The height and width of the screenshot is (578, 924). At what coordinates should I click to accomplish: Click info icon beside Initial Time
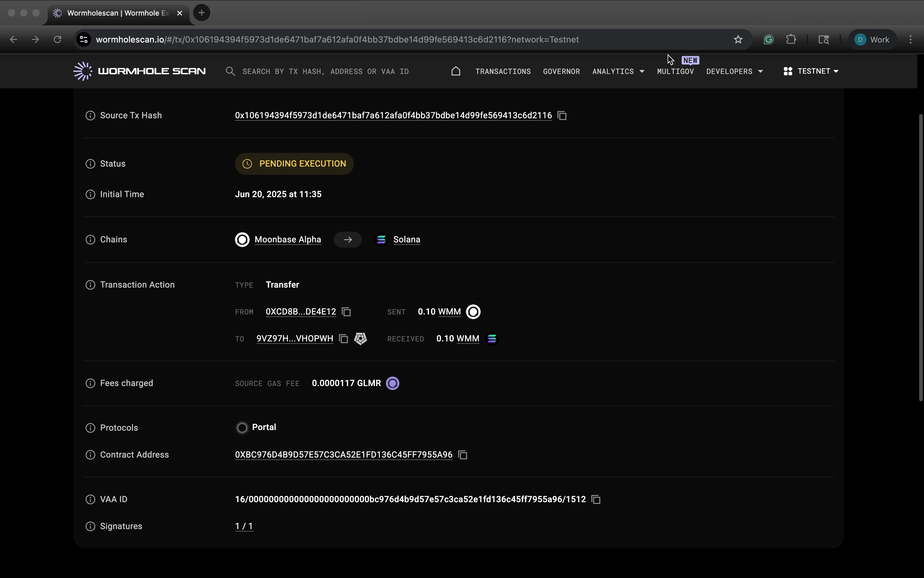90,194
